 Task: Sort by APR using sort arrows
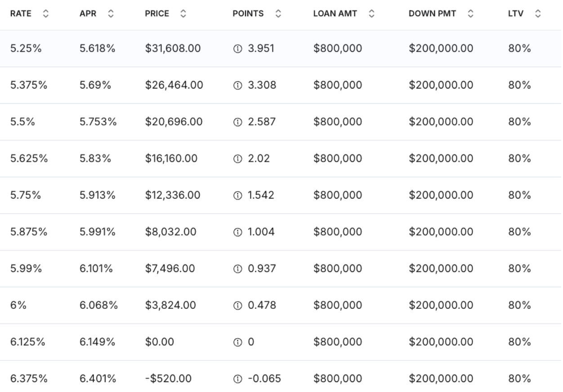(111, 14)
